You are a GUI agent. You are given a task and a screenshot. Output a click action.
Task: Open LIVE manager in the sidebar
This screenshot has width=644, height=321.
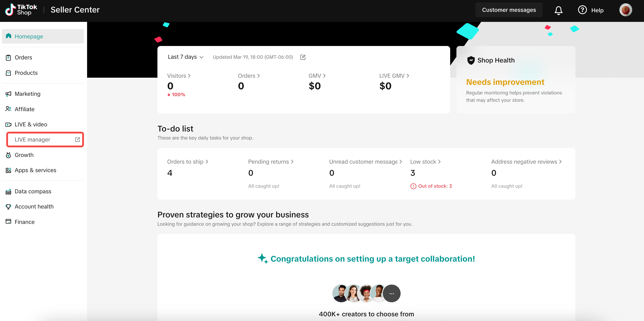pyautogui.click(x=45, y=140)
